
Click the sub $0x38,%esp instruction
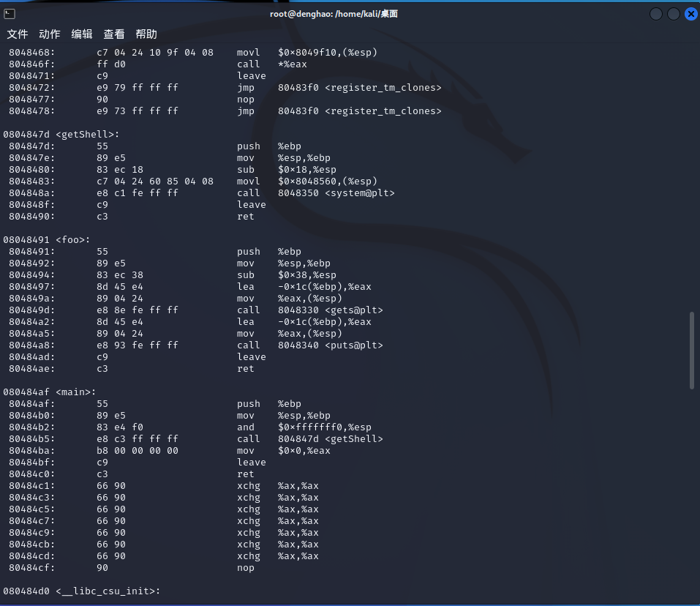tap(287, 275)
